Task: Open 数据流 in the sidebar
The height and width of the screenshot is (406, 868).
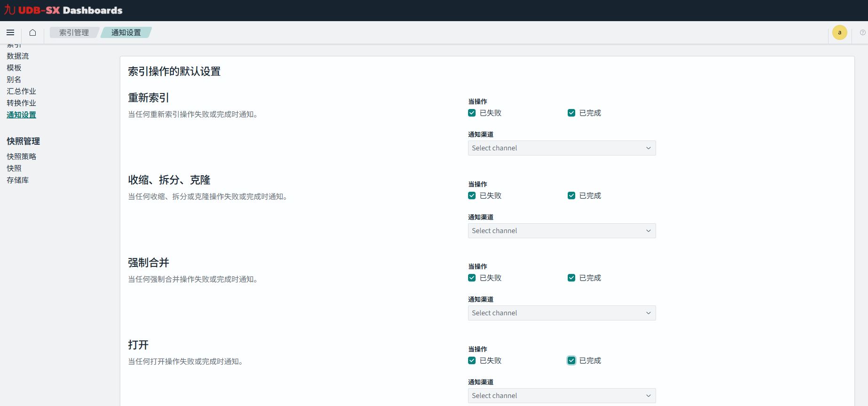Action: 18,56
